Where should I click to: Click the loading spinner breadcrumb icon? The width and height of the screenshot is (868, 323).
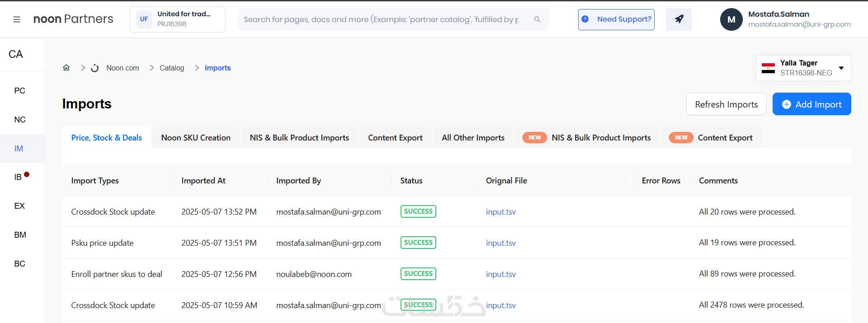[x=94, y=68]
